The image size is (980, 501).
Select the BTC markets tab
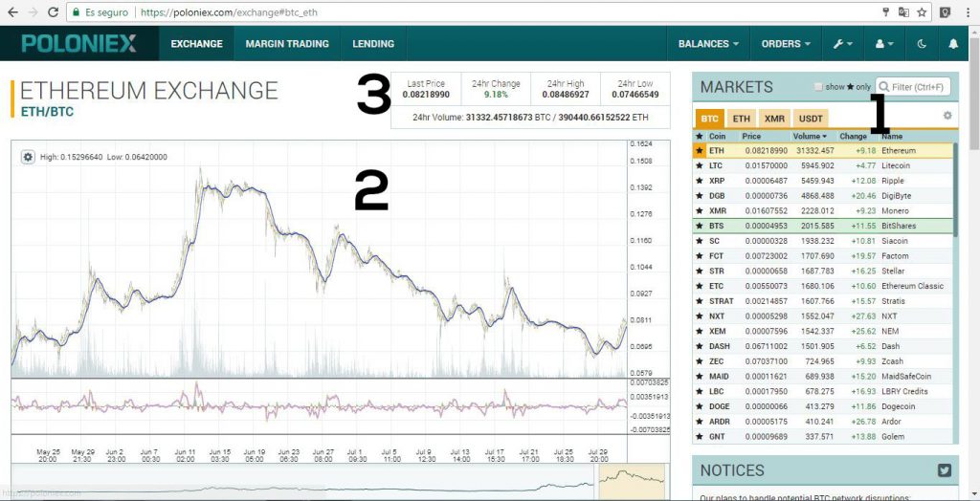point(709,118)
